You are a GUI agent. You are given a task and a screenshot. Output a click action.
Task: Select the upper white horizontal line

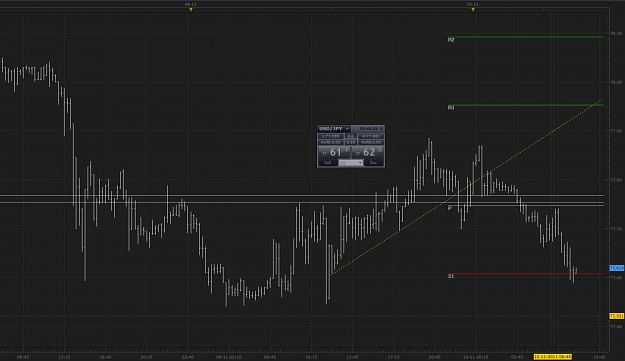302,196
